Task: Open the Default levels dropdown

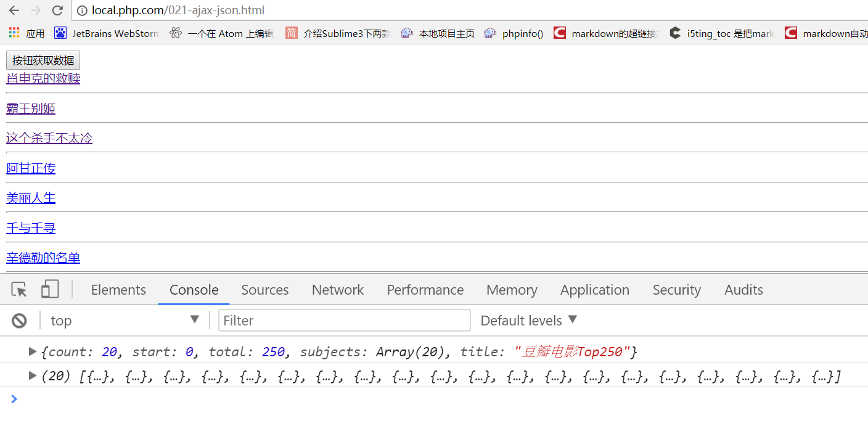Action: [528, 321]
